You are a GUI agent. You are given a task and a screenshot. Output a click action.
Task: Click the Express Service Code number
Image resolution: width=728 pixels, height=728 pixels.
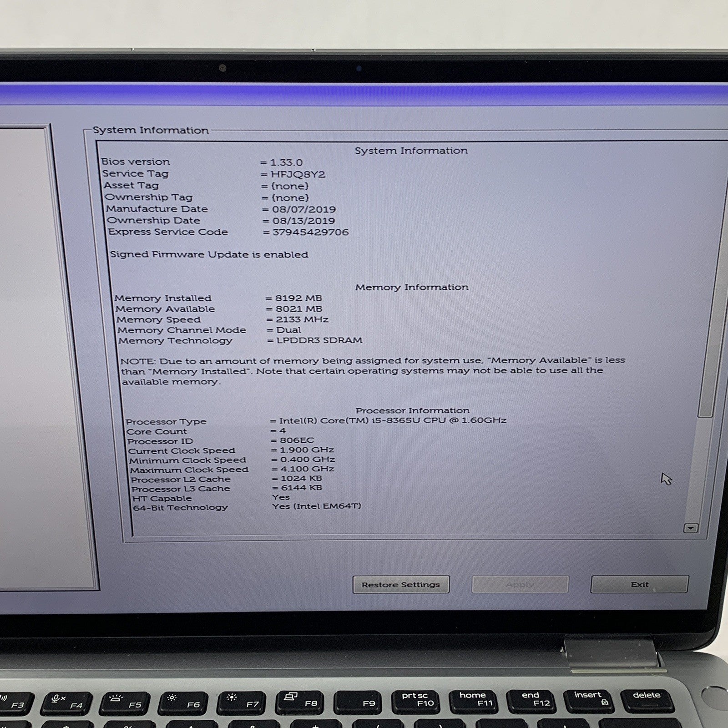pyautogui.click(x=310, y=232)
